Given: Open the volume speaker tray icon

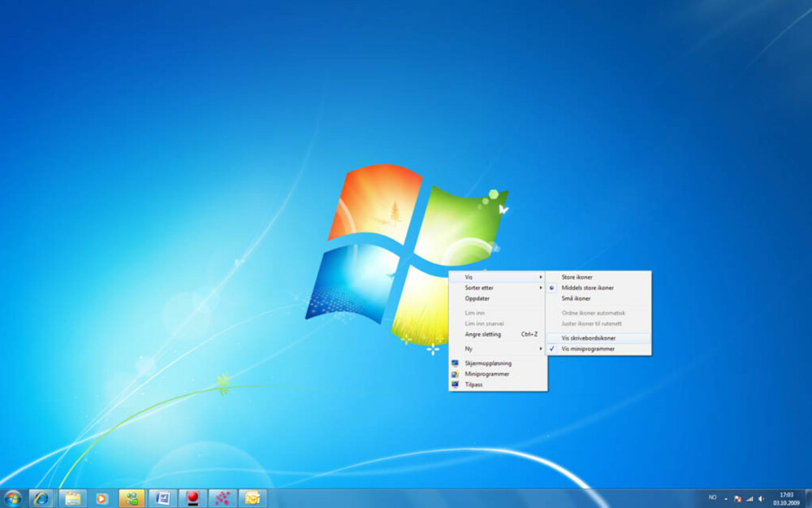Looking at the screenshot, I should tap(761, 499).
